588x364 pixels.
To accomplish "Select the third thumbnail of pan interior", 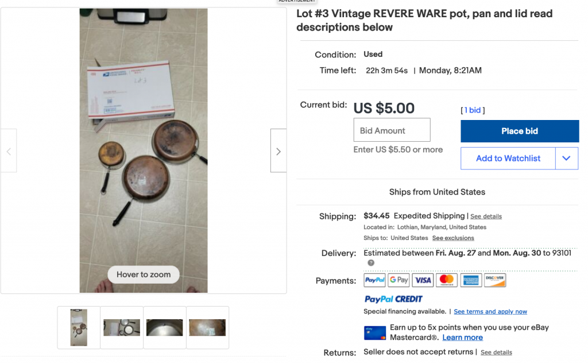I will pyautogui.click(x=165, y=328).
